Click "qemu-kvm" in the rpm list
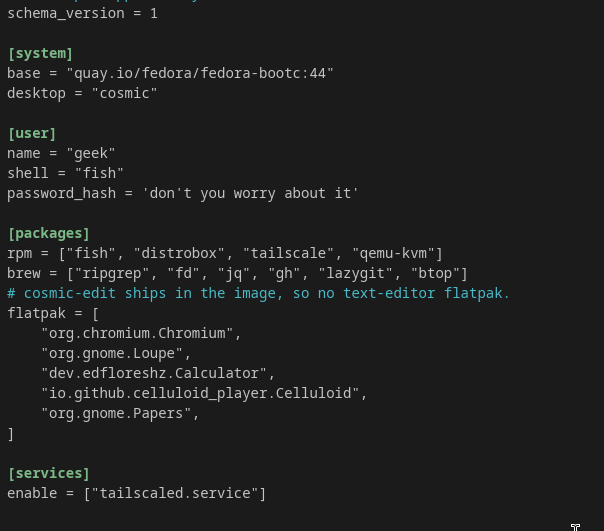 pyautogui.click(x=393, y=253)
